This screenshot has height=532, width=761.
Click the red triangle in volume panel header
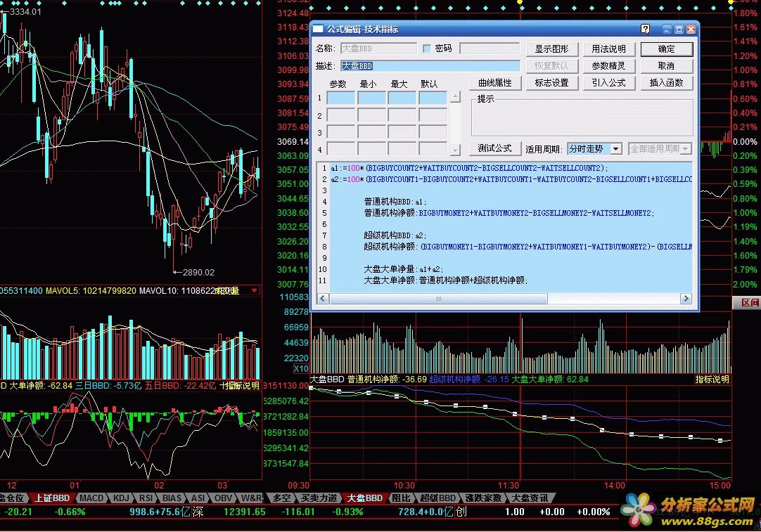click(254, 290)
